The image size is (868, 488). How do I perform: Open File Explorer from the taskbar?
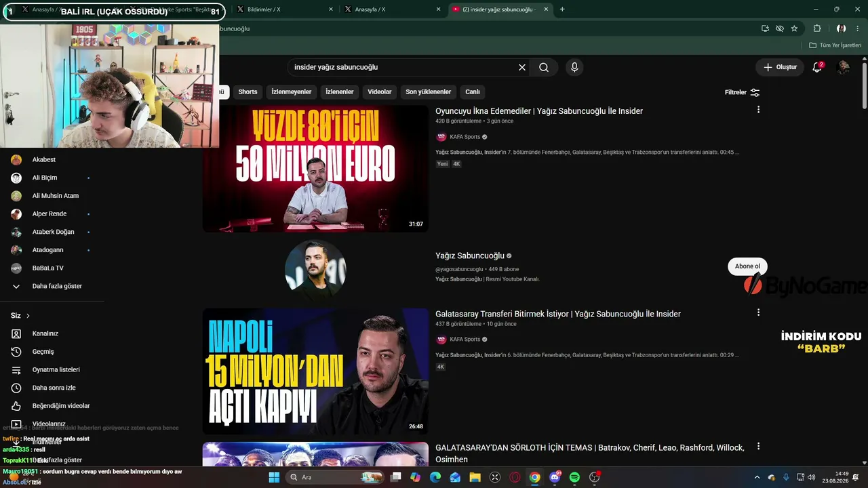(x=475, y=477)
